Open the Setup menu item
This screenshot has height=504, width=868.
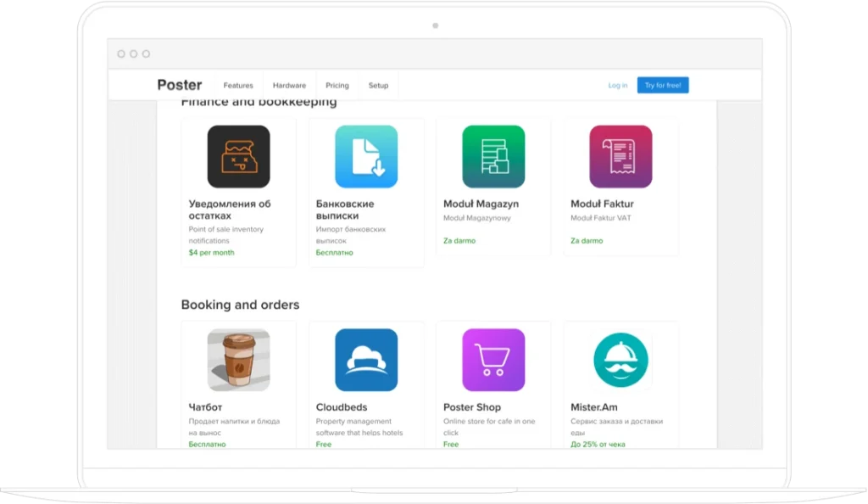(x=379, y=86)
